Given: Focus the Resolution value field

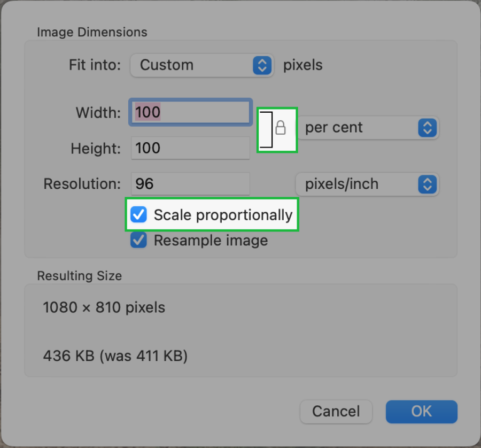Looking at the screenshot, I should pyautogui.click(x=190, y=184).
